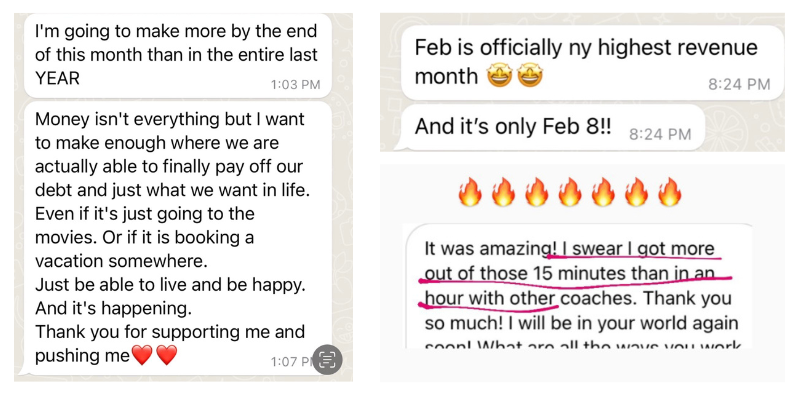
Task: Select the "I'm going to make more" message bubble
Action: (x=175, y=55)
